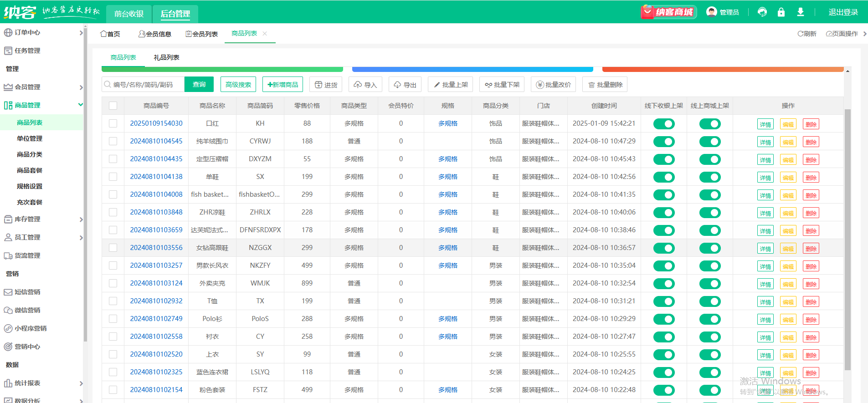The width and height of the screenshot is (868, 403).
Task: Toggle 线下收银上架 switch for 口红
Action: tap(664, 124)
